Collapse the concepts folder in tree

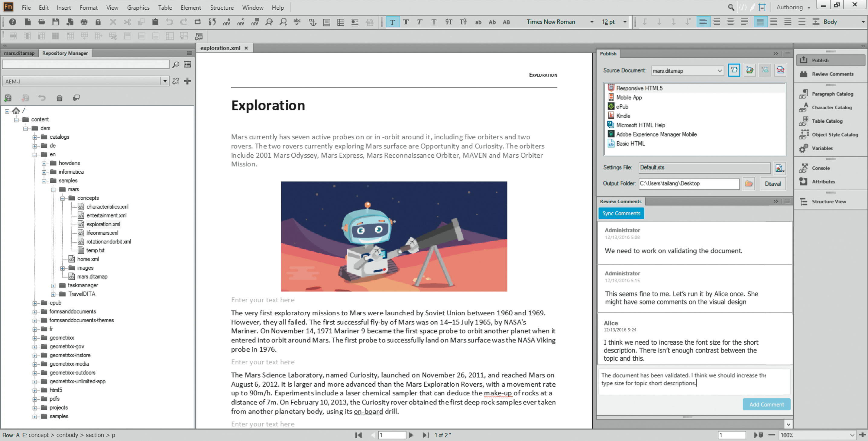62,198
